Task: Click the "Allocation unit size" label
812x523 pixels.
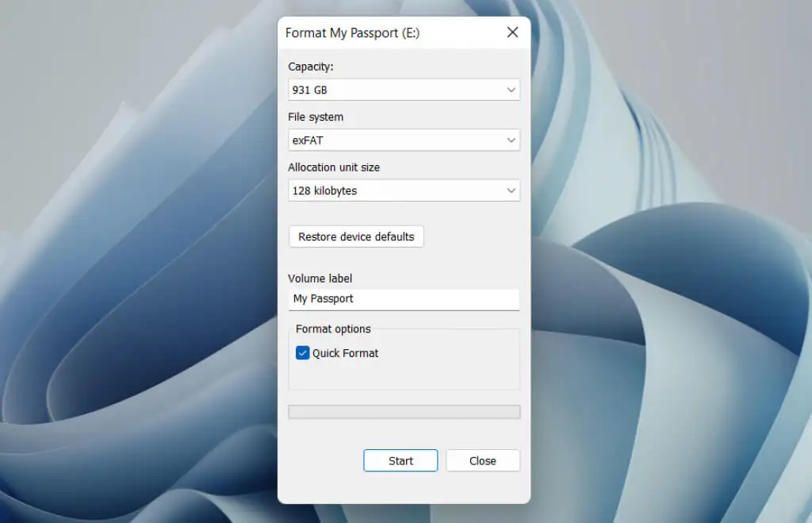Action: tap(334, 167)
